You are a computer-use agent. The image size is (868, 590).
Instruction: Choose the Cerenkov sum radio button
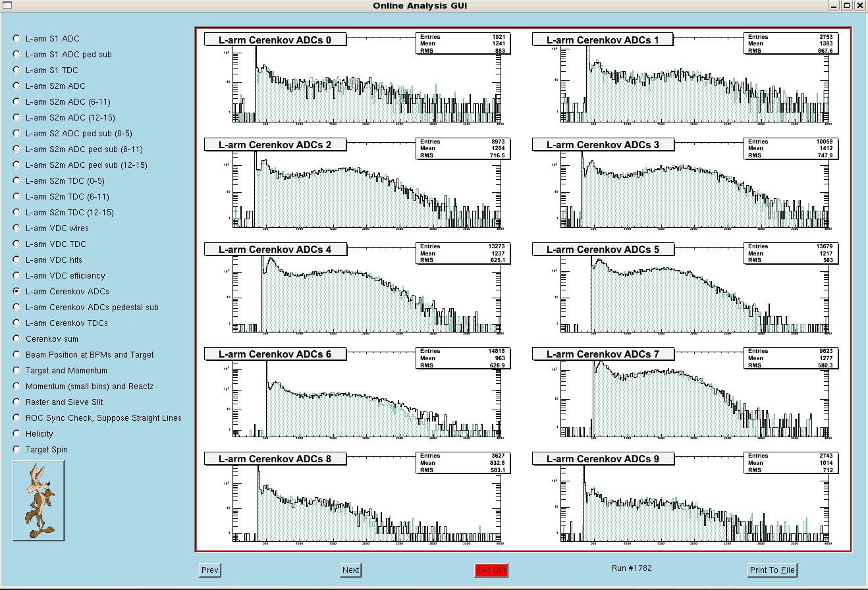[x=16, y=339]
